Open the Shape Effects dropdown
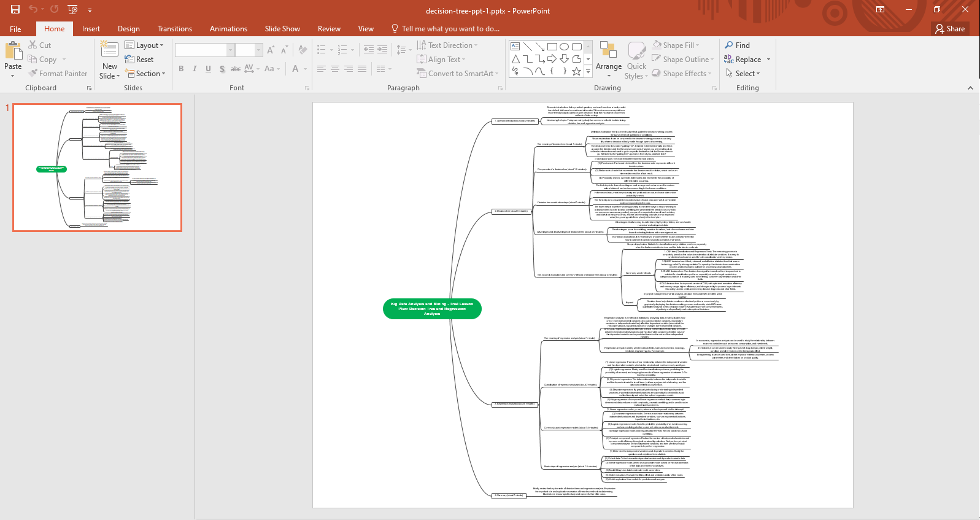The height and width of the screenshot is (520, 980). click(682, 74)
